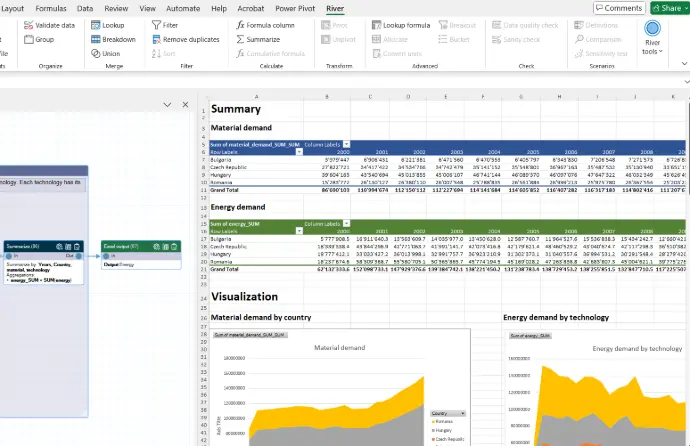The height and width of the screenshot is (446, 690).
Task: Click the Comments button
Action: pyautogui.click(x=617, y=7)
